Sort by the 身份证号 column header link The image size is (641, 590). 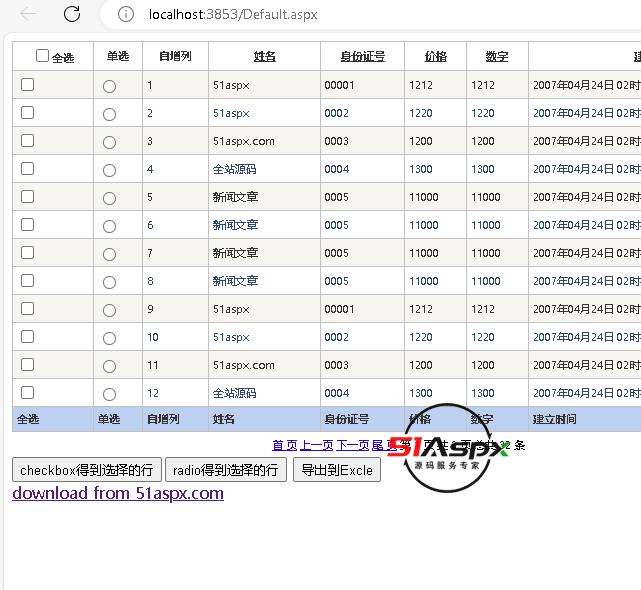pyautogui.click(x=363, y=56)
